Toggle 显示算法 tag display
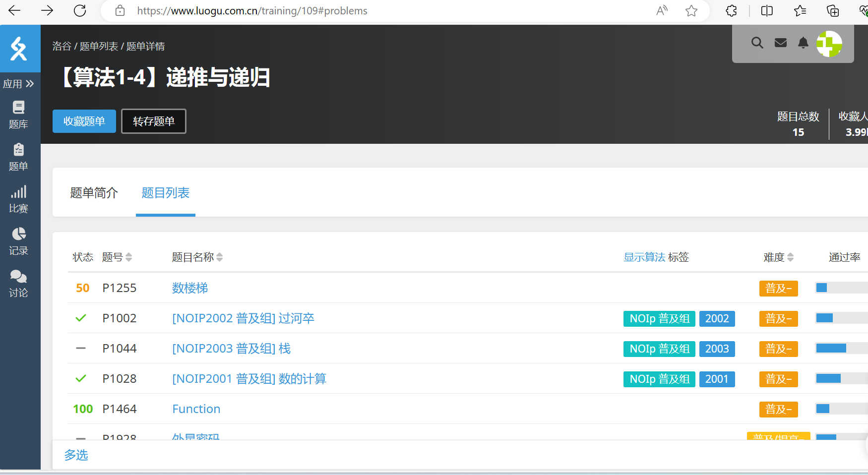 pyautogui.click(x=644, y=257)
